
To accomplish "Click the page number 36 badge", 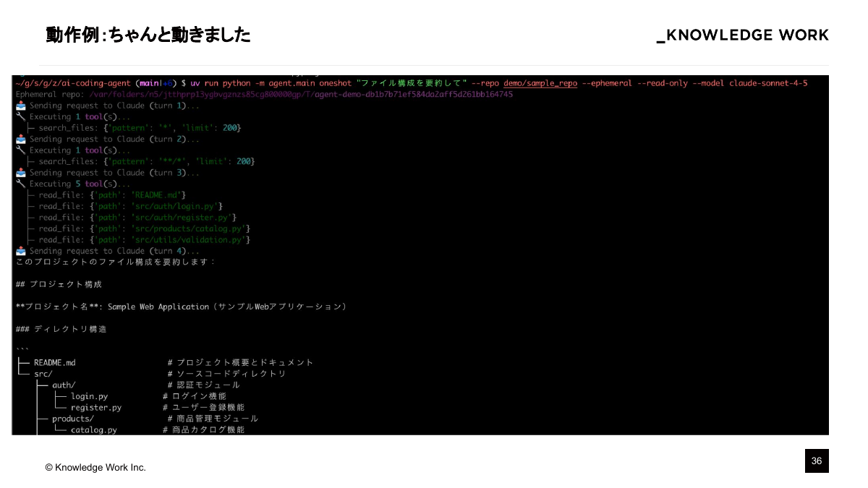I will pyautogui.click(x=817, y=461).
